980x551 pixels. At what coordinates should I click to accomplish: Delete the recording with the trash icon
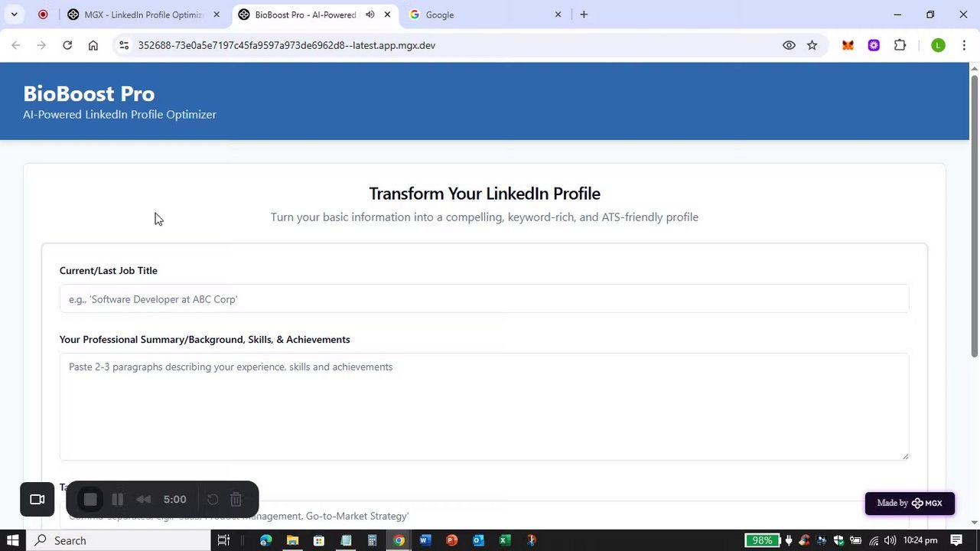point(236,500)
